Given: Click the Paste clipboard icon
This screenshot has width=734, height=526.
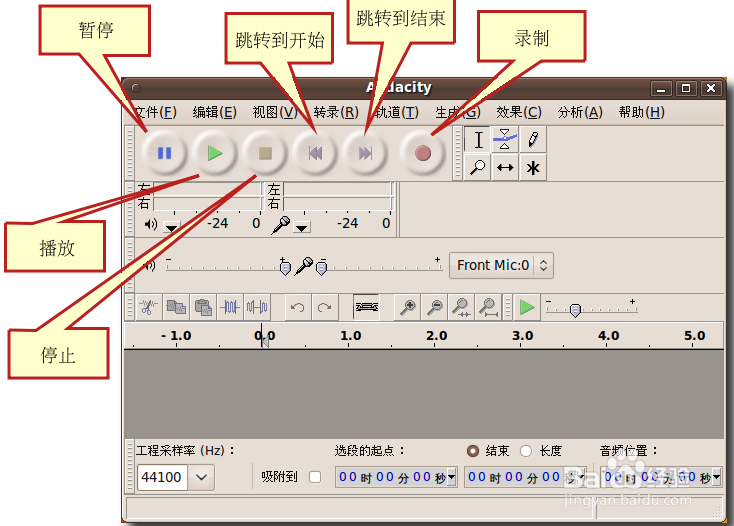Looking at the screenshot, I should pyautogui.click(x=203, y=307).
